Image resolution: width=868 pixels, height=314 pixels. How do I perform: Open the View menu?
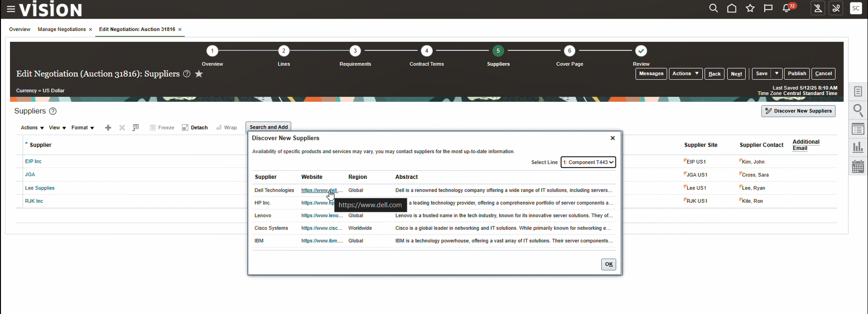tap(58, 128)
